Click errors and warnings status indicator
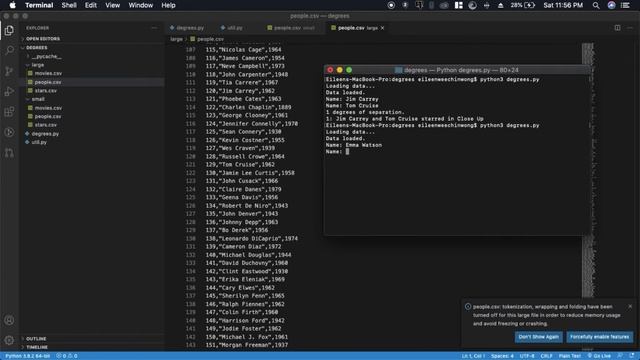This screenshot has width=640, height=360. click(x=67, y=356)
